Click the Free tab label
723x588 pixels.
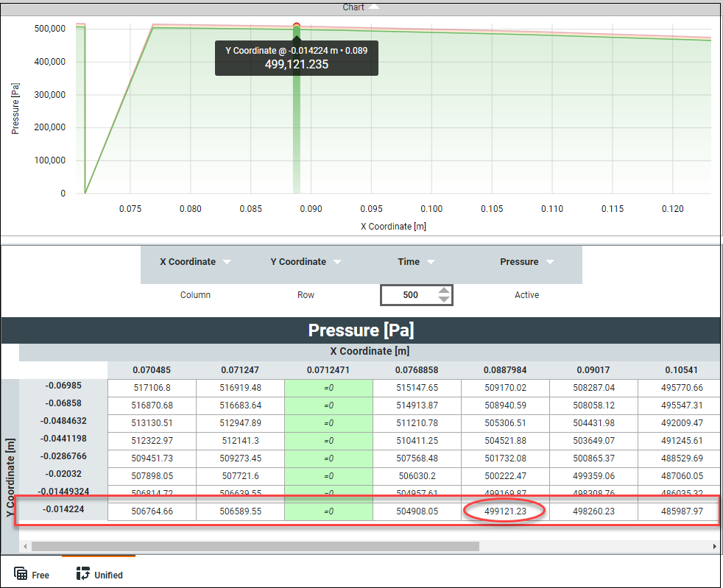point(40,575)
